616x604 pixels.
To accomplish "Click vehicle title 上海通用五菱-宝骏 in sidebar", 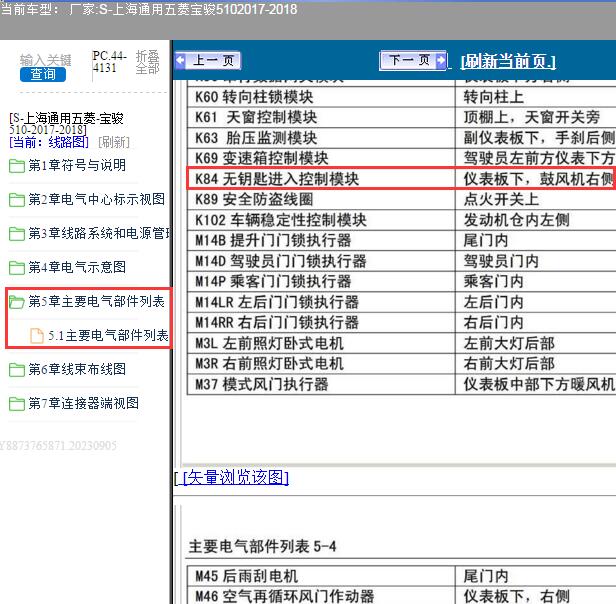I will pos(66,123).
